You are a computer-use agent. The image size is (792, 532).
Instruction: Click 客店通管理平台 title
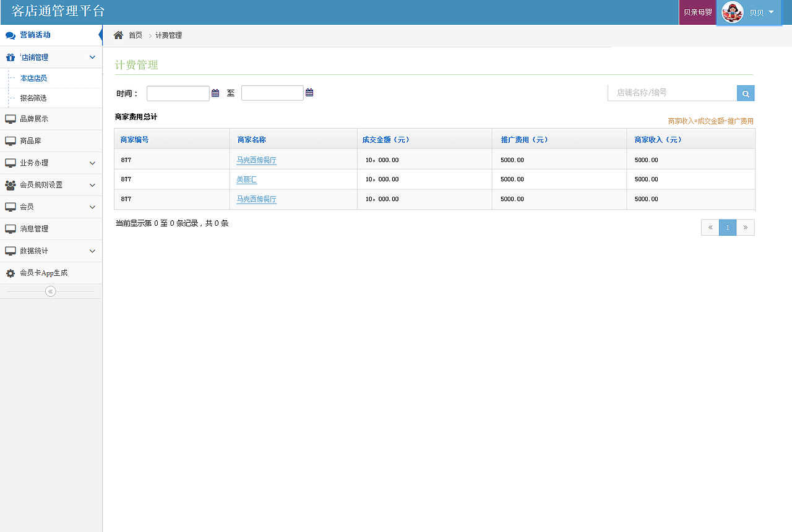tap(58, 11)
